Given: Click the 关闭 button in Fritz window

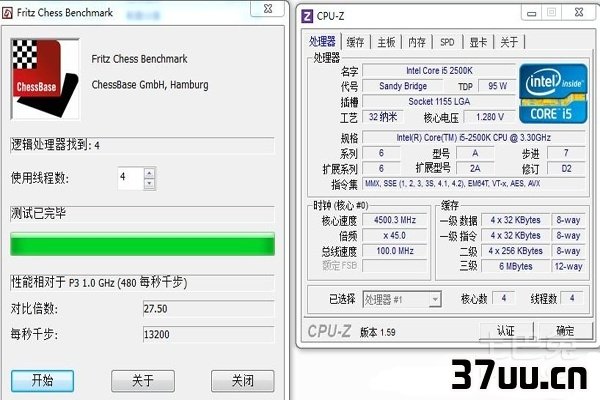Looking at the screenshot, I should (x=243, y=380).
